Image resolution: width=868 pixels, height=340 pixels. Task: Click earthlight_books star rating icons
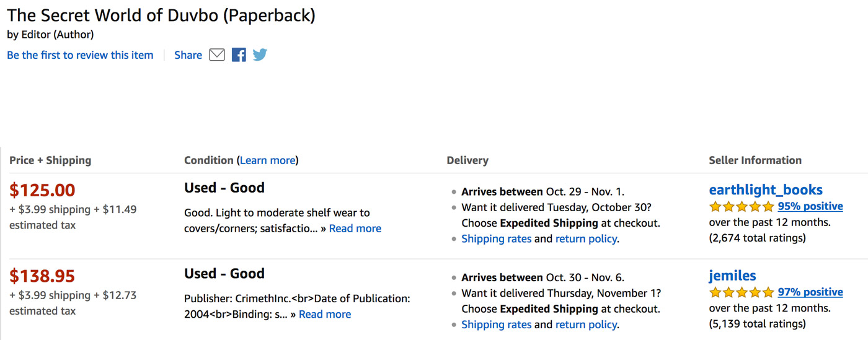[742, 206]
